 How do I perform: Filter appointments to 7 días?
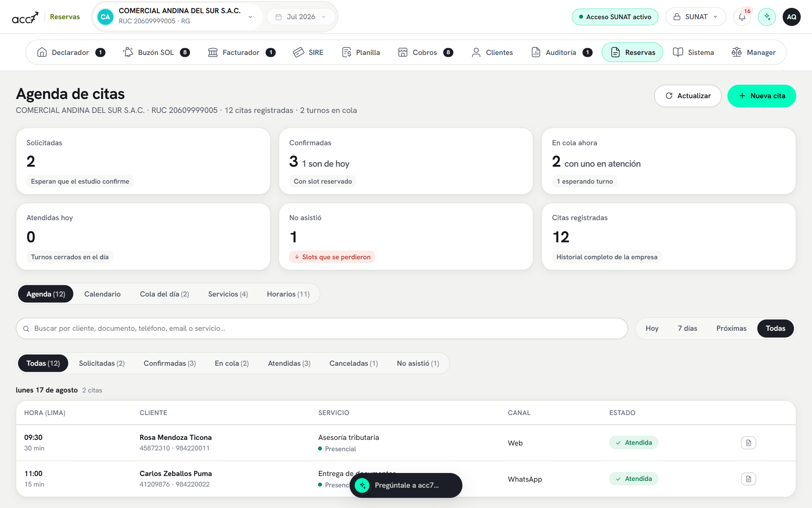click(687, 329)
